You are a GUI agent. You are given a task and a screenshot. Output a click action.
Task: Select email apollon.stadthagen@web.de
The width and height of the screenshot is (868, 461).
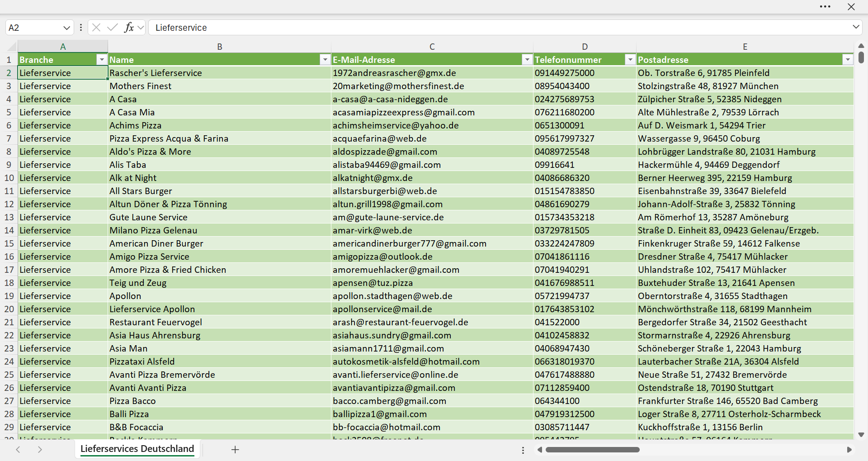432,296
